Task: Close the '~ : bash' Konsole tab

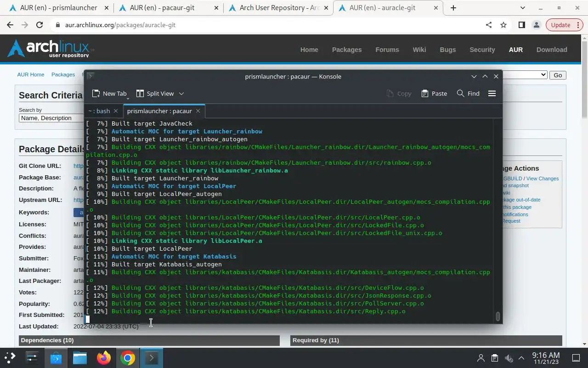Action: pyautogui.click(x=116, y=111)
